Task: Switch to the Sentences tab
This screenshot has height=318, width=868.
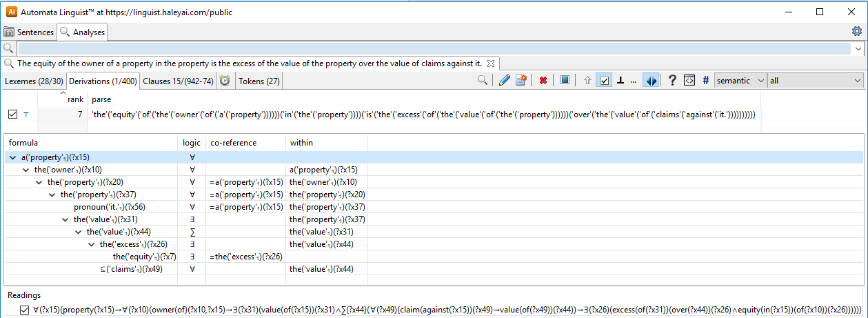Action: coord(29,32)
